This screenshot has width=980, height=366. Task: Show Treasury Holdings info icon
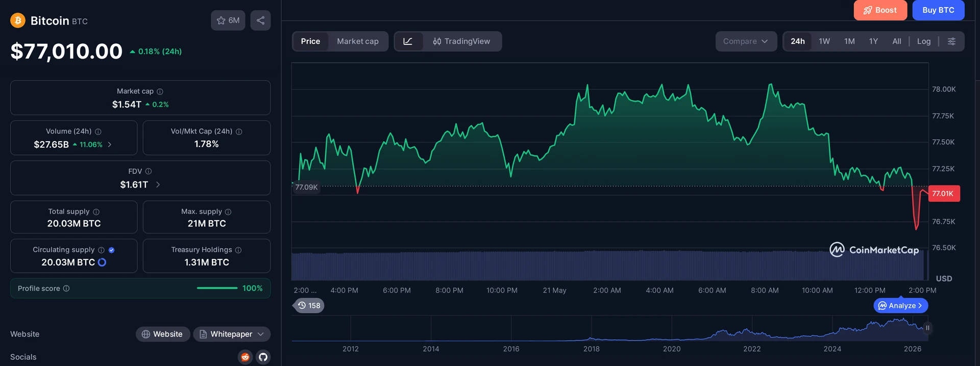[238, 250]
